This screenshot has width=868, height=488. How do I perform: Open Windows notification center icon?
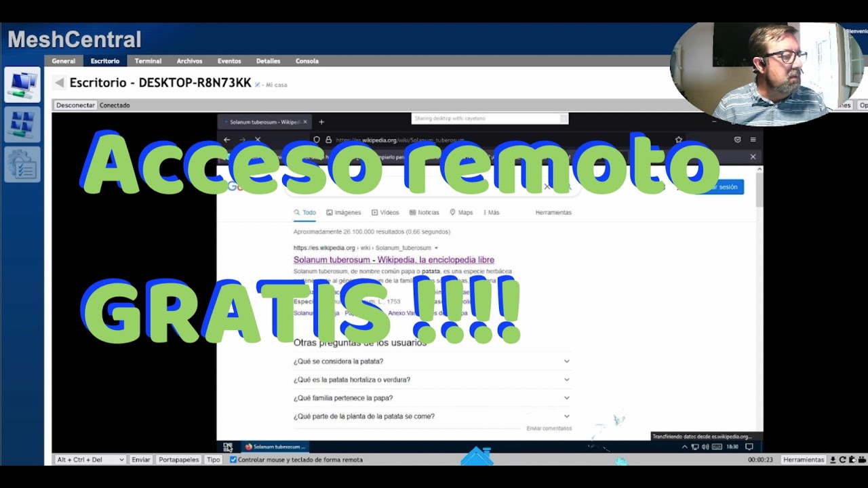click(749, 447)
